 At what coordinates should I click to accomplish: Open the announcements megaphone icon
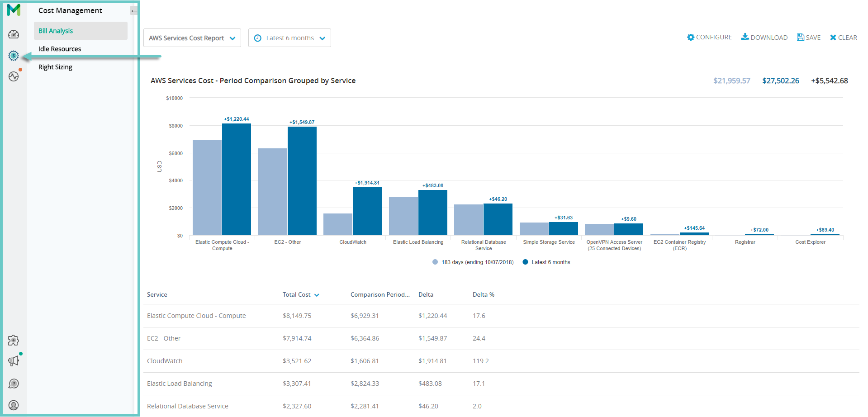coord(14,361)
